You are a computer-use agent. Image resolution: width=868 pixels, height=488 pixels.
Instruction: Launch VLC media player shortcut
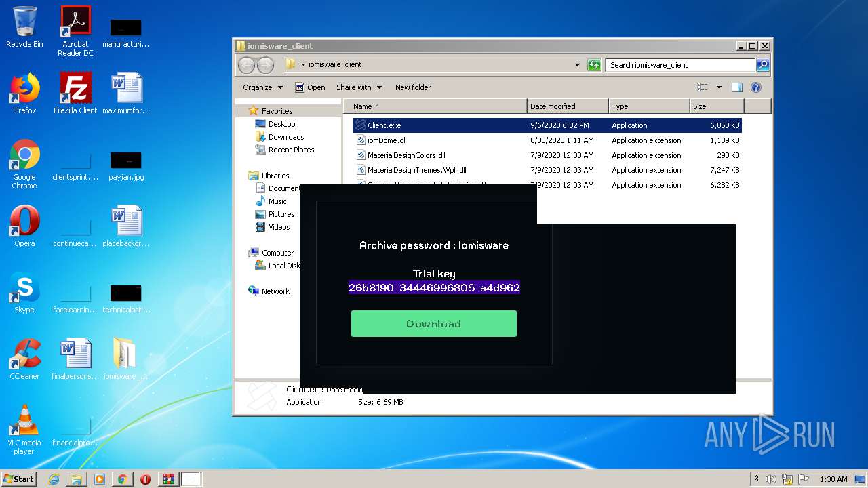click(x=24, y=430)
